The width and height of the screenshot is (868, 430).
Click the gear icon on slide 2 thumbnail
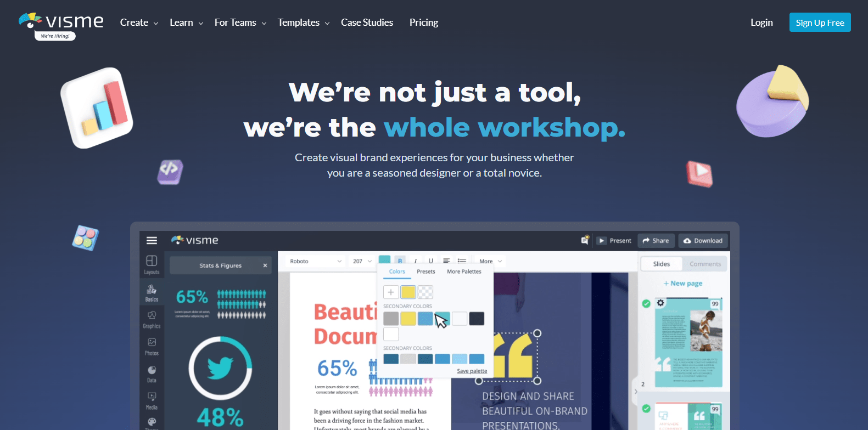[660, 303]
